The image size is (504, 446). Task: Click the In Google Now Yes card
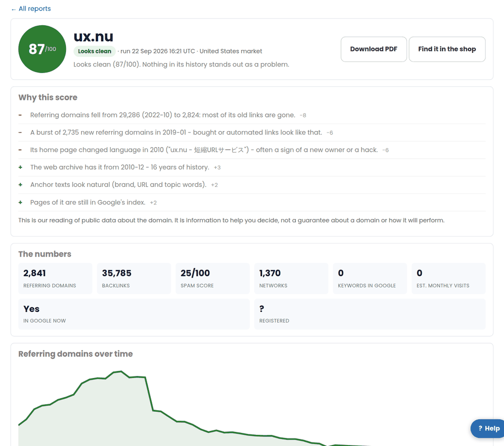coord(134,314)
